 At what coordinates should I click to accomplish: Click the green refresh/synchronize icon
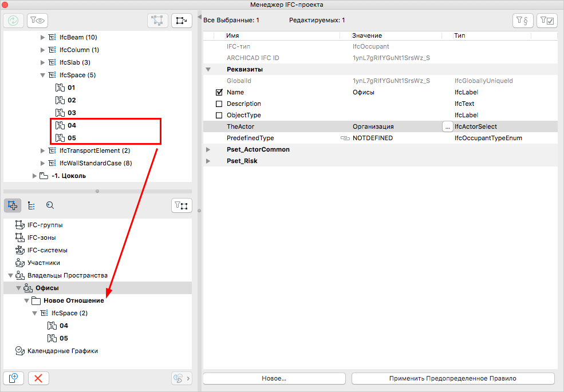tap(13, 21)
